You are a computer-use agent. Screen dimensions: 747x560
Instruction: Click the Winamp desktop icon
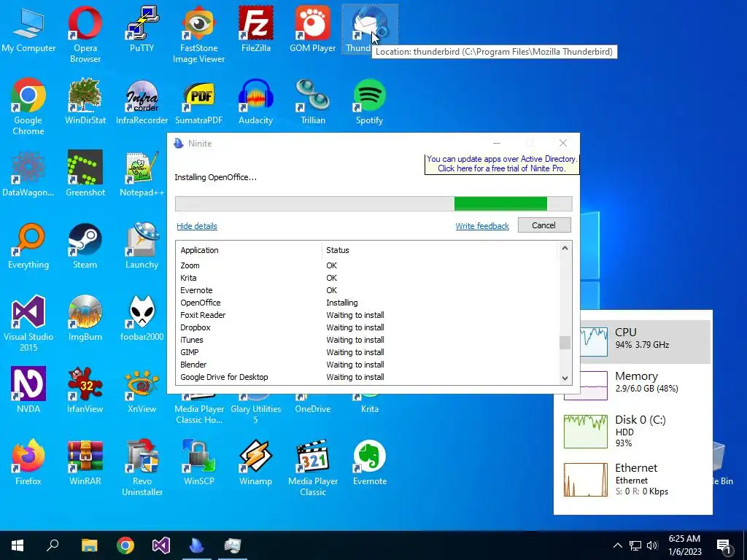[256, 462]
